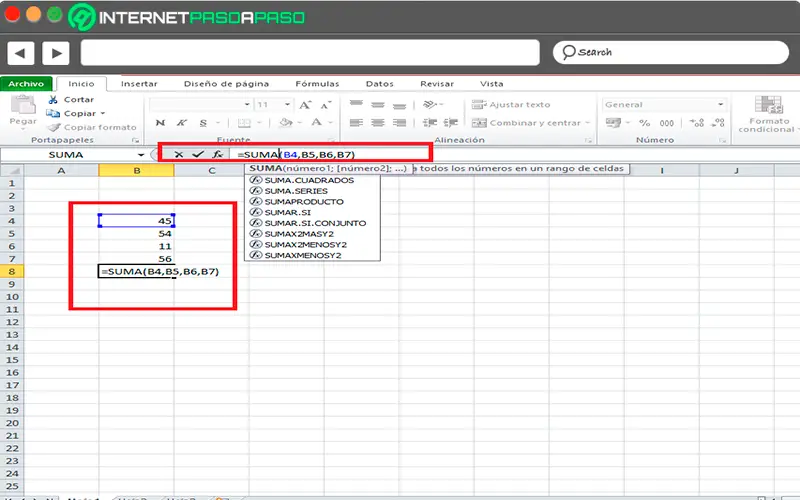Toggle bold (N) formatting
Viewport: 800px width, 500px height.
coord(160,122)
